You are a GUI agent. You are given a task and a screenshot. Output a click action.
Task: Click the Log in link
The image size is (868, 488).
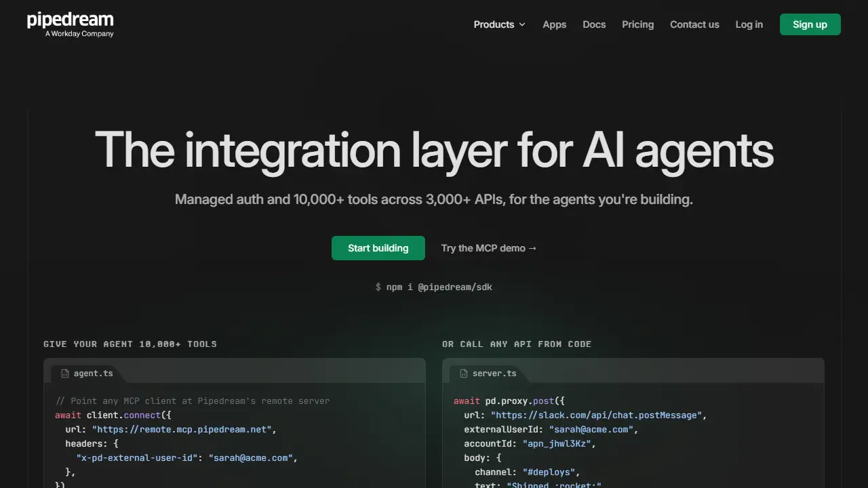coord(749,24)
